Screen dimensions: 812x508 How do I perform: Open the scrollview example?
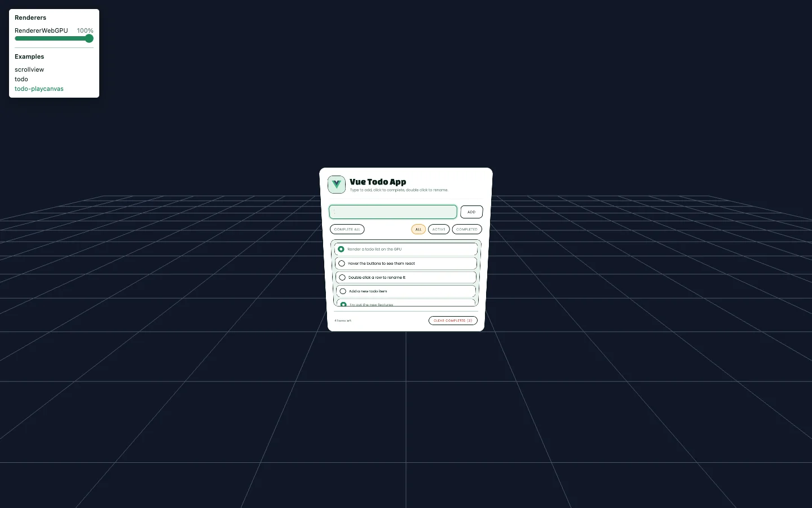[29, 69]
